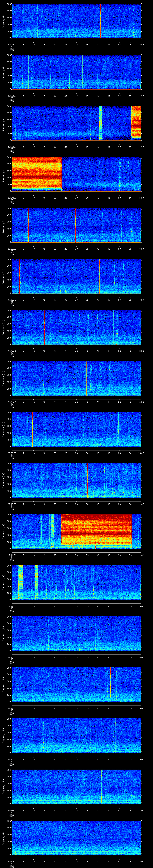153x868 pixels.
Task: Click the vertical line near 26 seconds in the 22:17:00 panel
Action: pos(69,837)
